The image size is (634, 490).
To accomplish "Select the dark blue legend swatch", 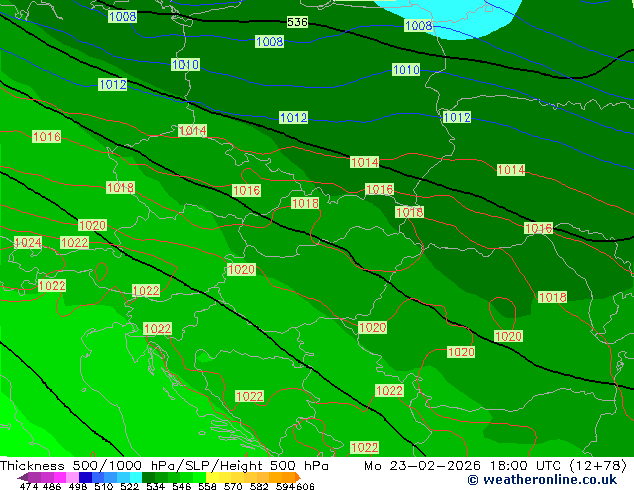I will coord(85,477).
